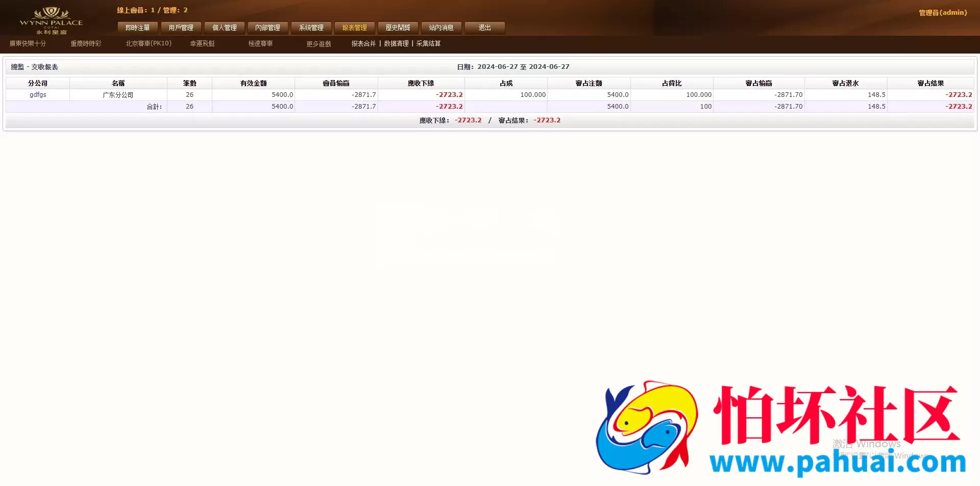980x486 pixels.
Task: Open the 采集结算 submenu link
Action: pyautogui.click(x=428, y=43)
